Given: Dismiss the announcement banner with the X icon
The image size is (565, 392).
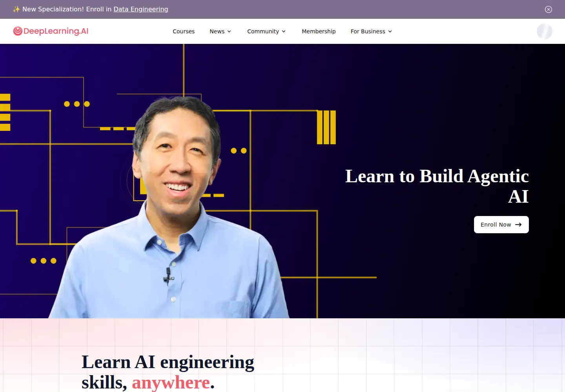Looking at the screenshot, I should point(549,9).
